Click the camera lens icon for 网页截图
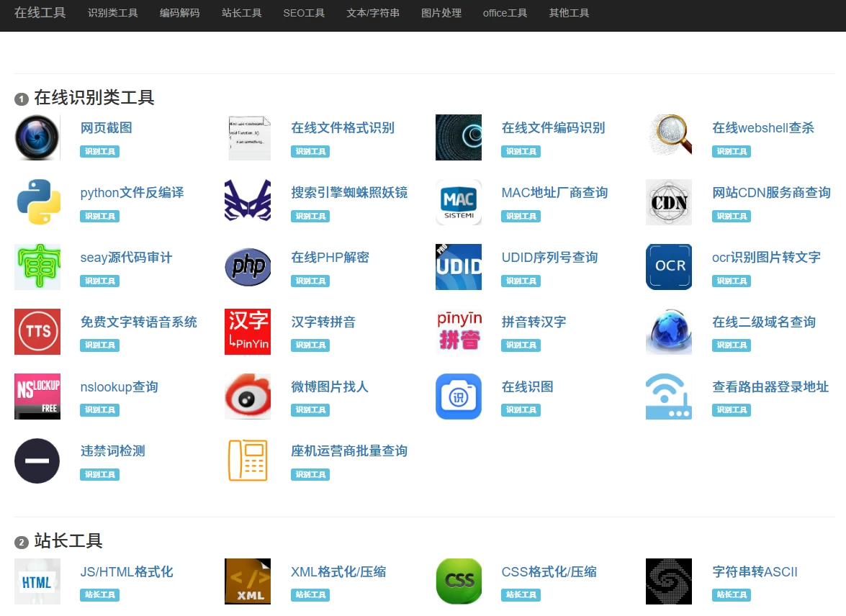The height and width of the screenshot is (616, 846). click(37, 137)
